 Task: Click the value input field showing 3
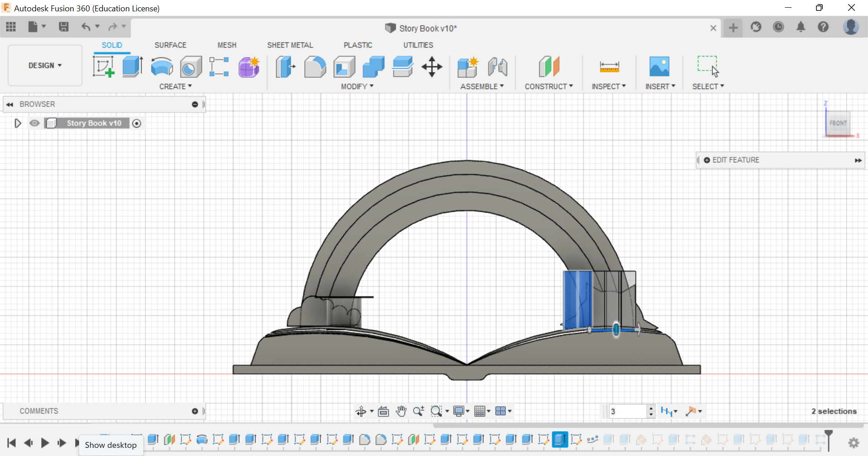pyautogui.click(x=627, y=411)
